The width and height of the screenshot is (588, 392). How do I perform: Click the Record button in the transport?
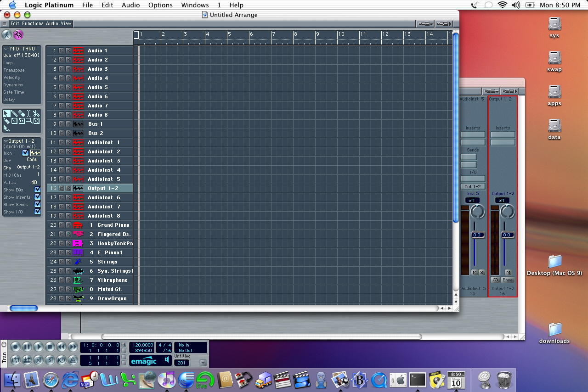pyautogui.click(x=15, y=347)
